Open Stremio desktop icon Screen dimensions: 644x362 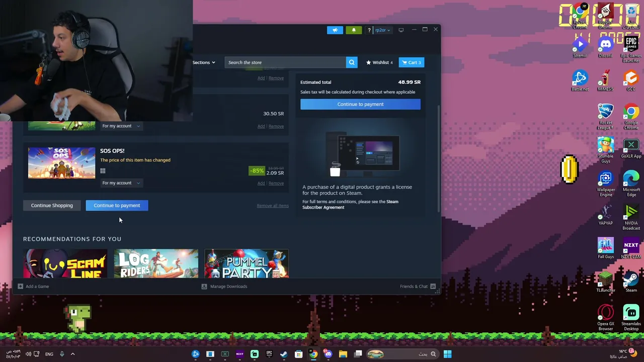580,48
